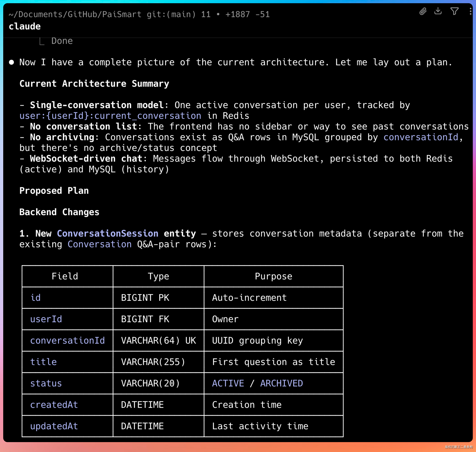Viewport: 476px width, 452px height.
Task: Click the git:(main) branch indicator
Action: 171,14
